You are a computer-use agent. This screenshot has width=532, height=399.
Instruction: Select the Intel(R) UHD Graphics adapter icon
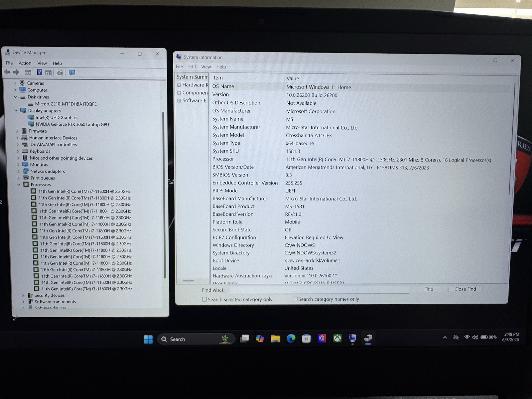pos(31,117)
